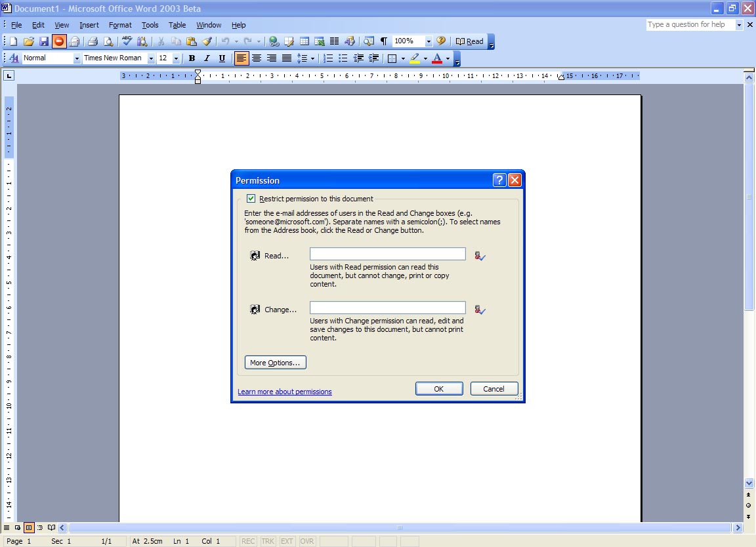Click the Paste clipboard icon
This screenshot has height=547, width=756.
(192, 41)
